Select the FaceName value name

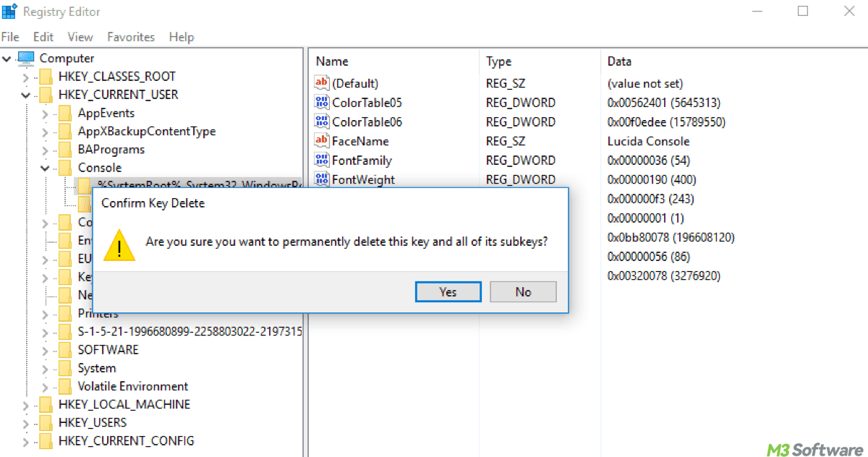[x=360, y=141]
